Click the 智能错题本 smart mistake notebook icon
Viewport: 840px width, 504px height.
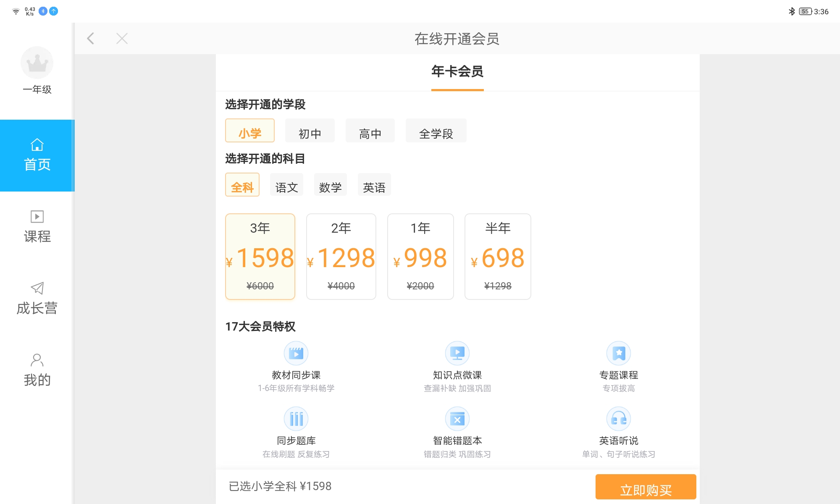(457, 418)
